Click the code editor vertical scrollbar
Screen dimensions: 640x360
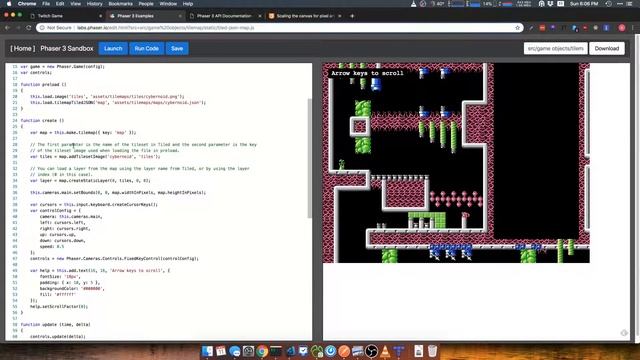(x=309, y=158)
